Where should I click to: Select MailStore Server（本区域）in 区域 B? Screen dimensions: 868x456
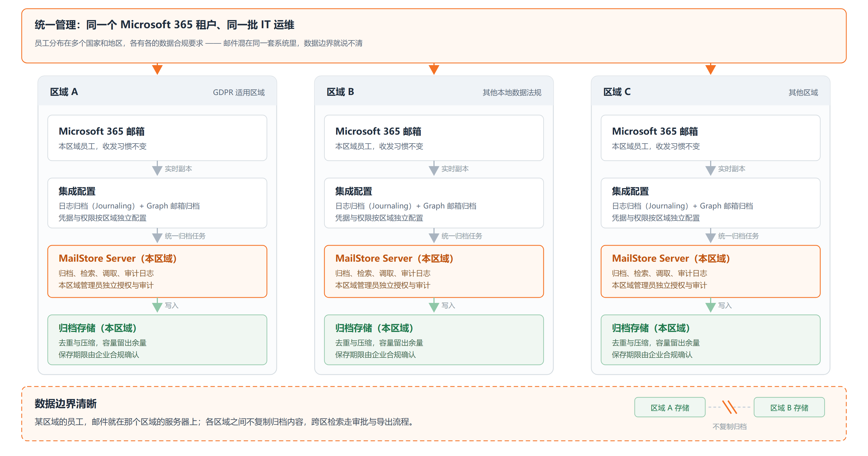(434, 271)
